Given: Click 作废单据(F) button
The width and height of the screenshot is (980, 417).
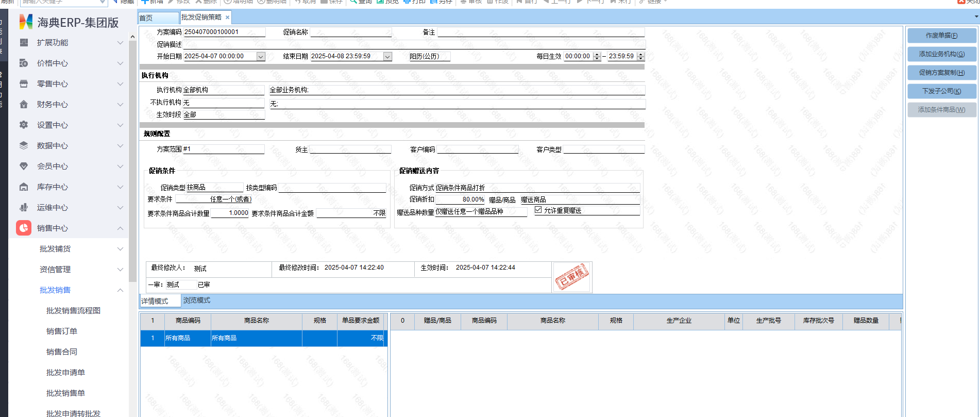Looking at the screenshot, I should pos(941,36).
